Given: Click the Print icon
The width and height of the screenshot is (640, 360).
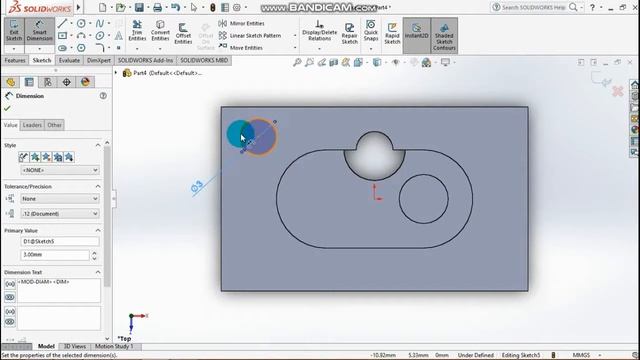Looking at the screenshot, I should point(157,7).
